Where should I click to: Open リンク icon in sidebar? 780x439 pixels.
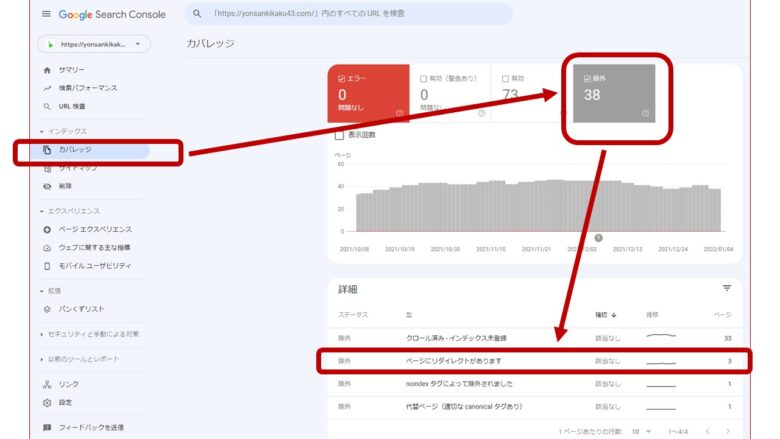pyautogui.click(x=47, y=384)
